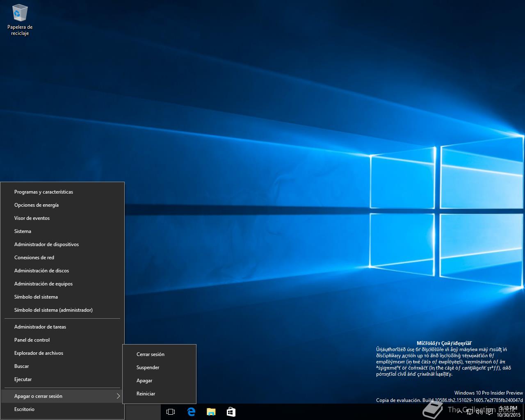This screenshot has width=525, height=420.
Task: Open Explorador de archivos
Action: (62, 353)
